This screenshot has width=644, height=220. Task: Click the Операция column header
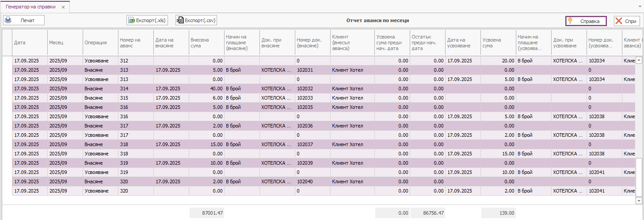coord(100,43)
